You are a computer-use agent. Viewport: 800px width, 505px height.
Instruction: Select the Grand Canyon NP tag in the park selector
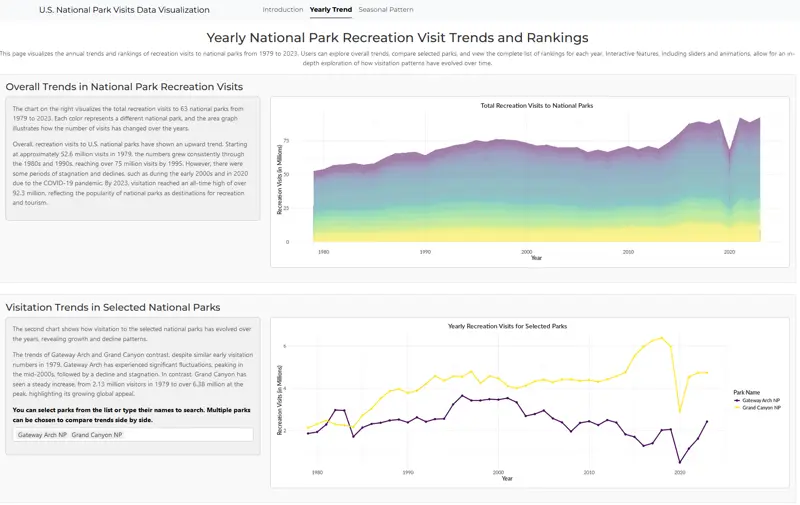coord(97,435)
